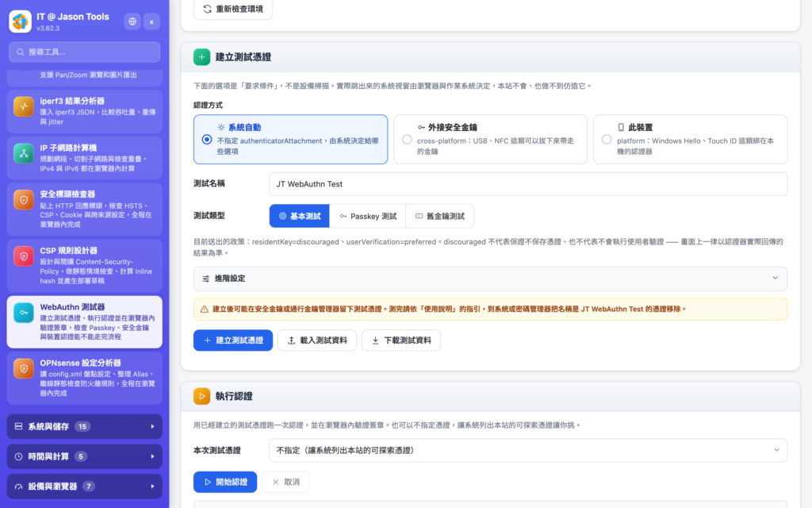Click the CSP 規則設計器 icon
Image resolution: width=812 pixels, height=508 pixels.
tap(23, 256)
